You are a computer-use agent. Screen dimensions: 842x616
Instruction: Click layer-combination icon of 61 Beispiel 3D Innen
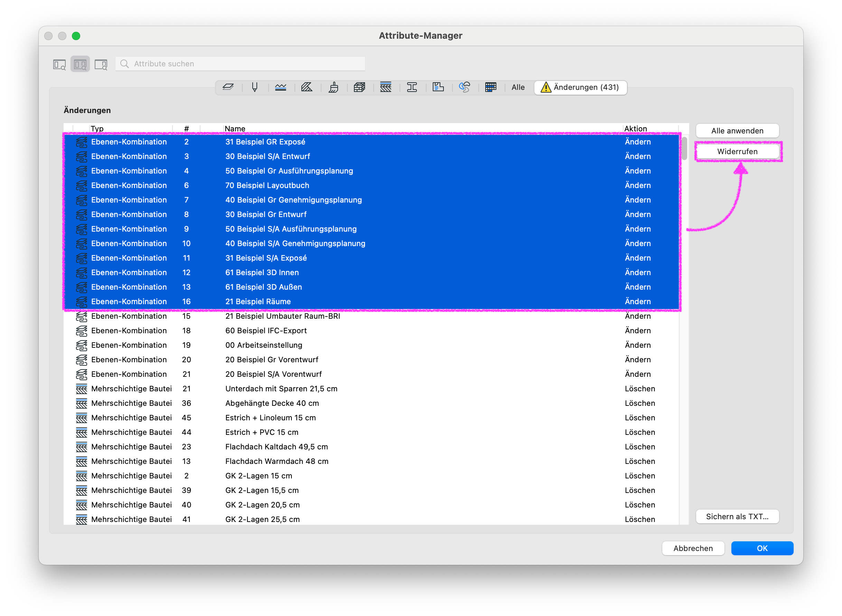(x=81, y=273)
